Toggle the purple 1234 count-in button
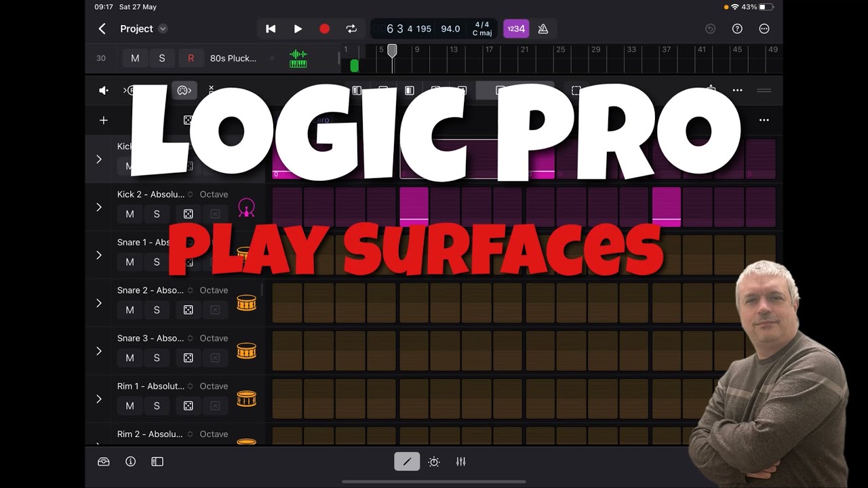The height and width of the screenshot is (488, 868). click(516, 28)
